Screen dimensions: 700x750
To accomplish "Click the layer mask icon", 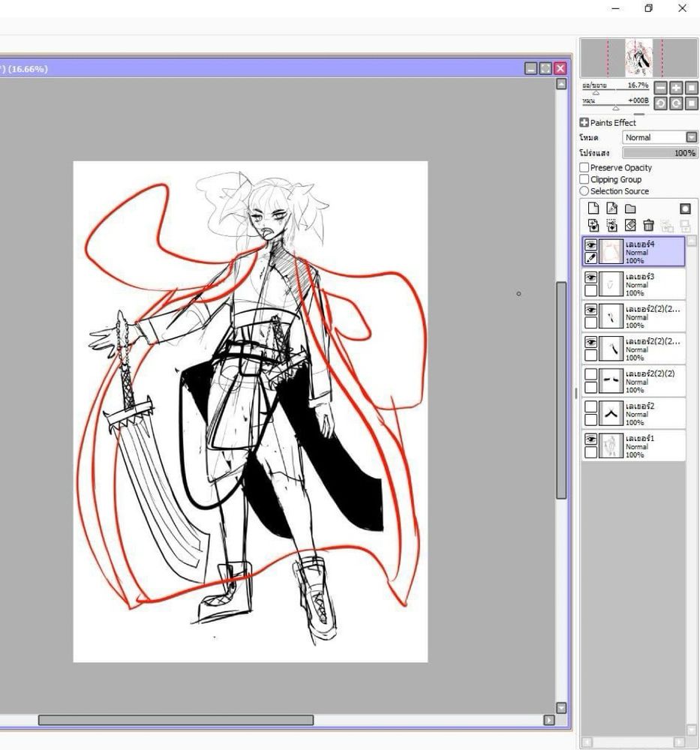I will [x=685, y=208].
